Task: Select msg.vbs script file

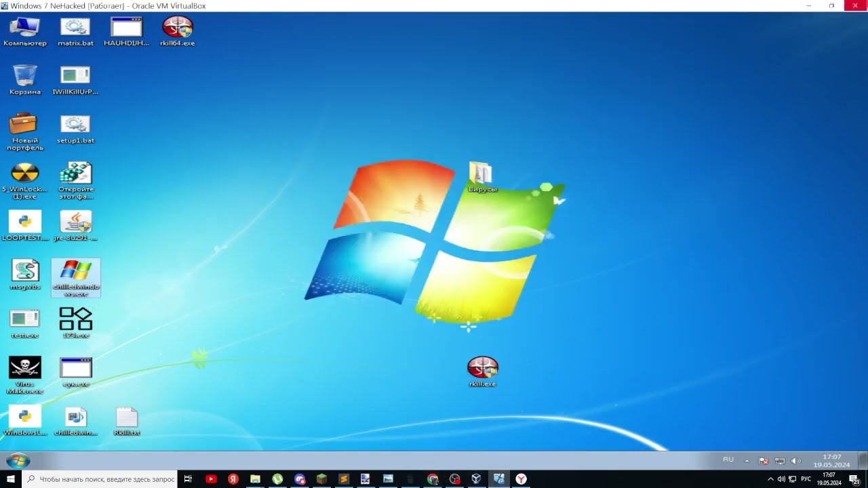Action: (25, 275)
